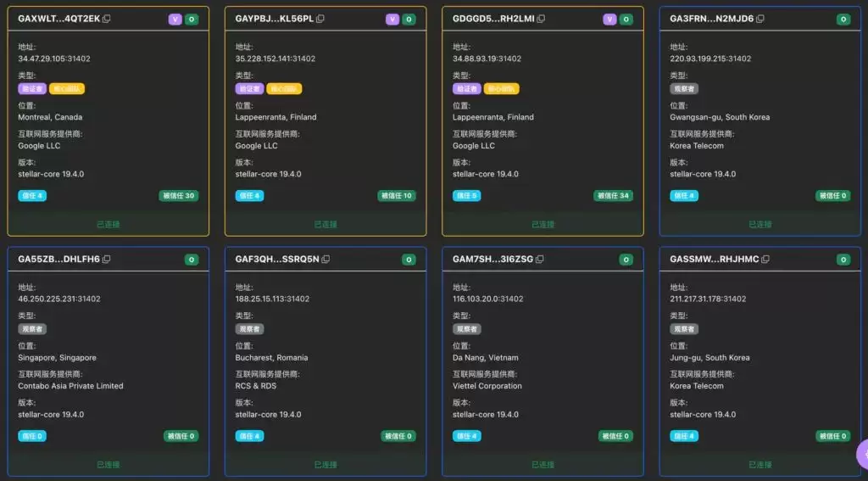Copy the GAXWLT...4QT2EK node ID

[x=106, y=19]
